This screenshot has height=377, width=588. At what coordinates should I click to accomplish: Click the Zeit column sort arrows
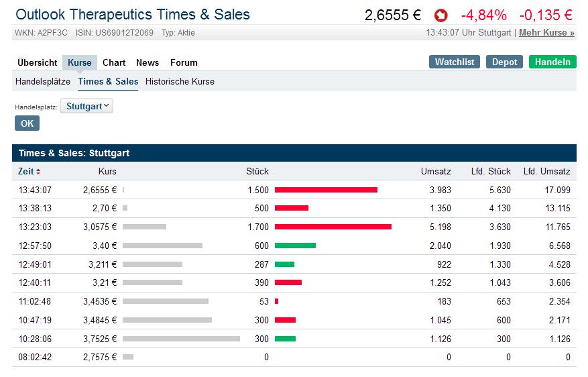(x=38, y=172)
